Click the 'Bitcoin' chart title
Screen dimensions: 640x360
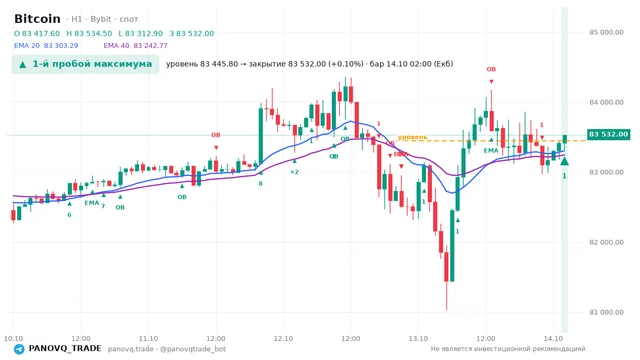coord(37,19)
